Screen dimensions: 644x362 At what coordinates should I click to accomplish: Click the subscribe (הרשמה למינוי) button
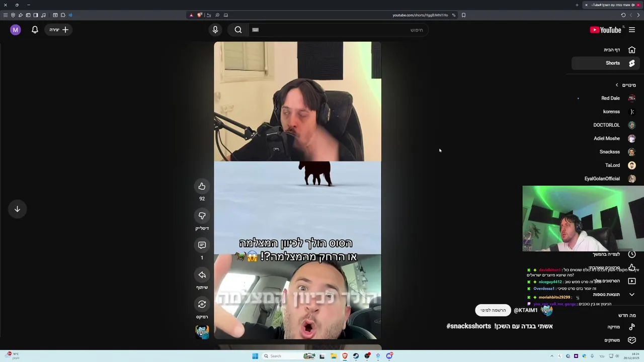tap(493, 310)
